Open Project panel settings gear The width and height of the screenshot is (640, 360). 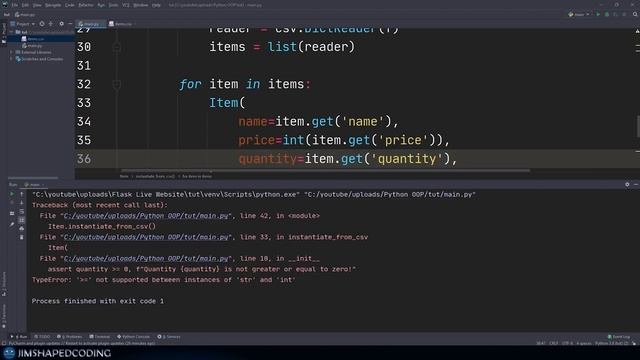tap(62, 24)
